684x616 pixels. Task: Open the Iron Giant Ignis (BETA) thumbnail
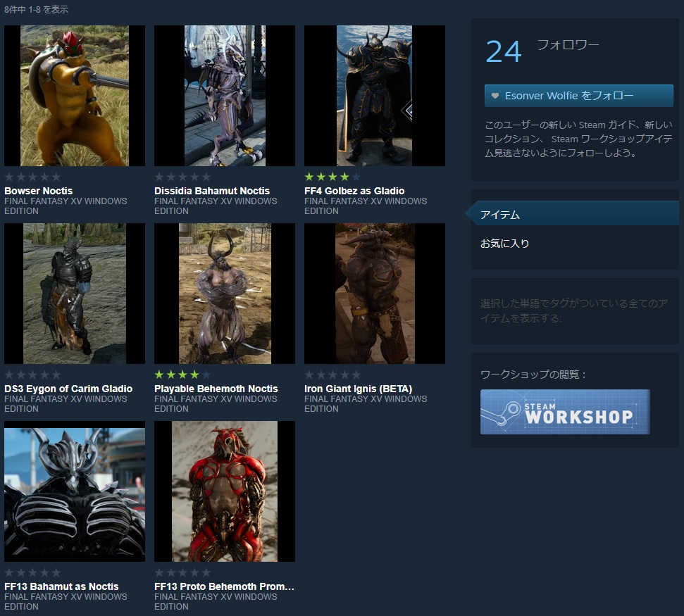tap(375, 294)
